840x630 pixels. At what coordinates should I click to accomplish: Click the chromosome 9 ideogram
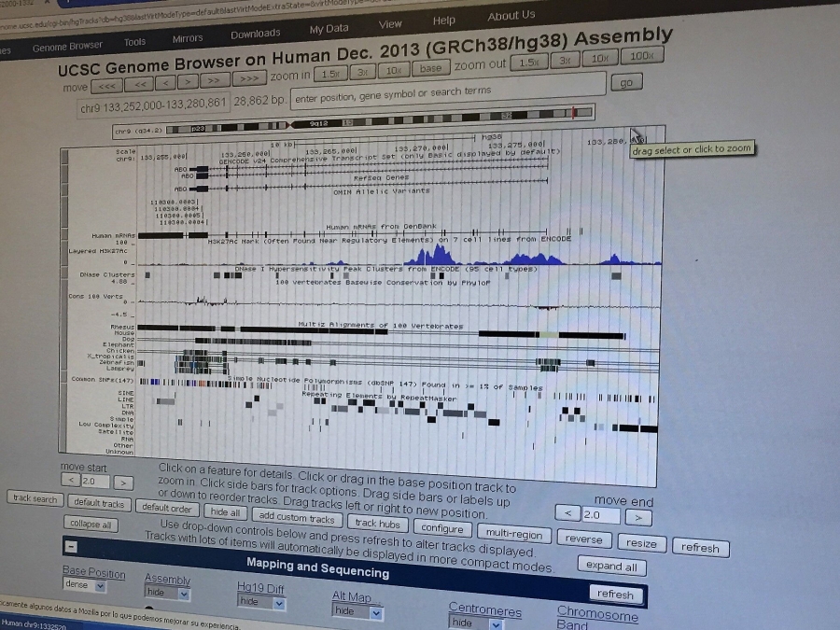pyautogui.click(x=381, y=120)
